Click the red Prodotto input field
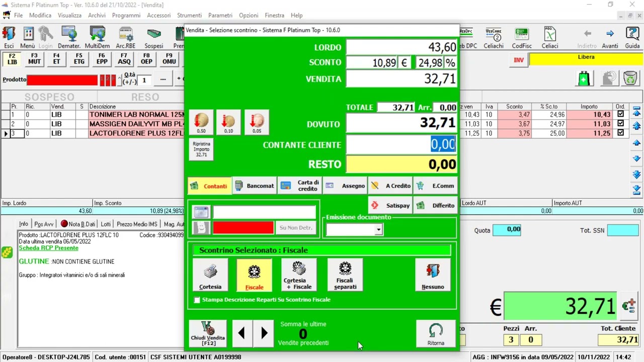The width and height of the screenshot is (644, 362). tap(62, 79)
